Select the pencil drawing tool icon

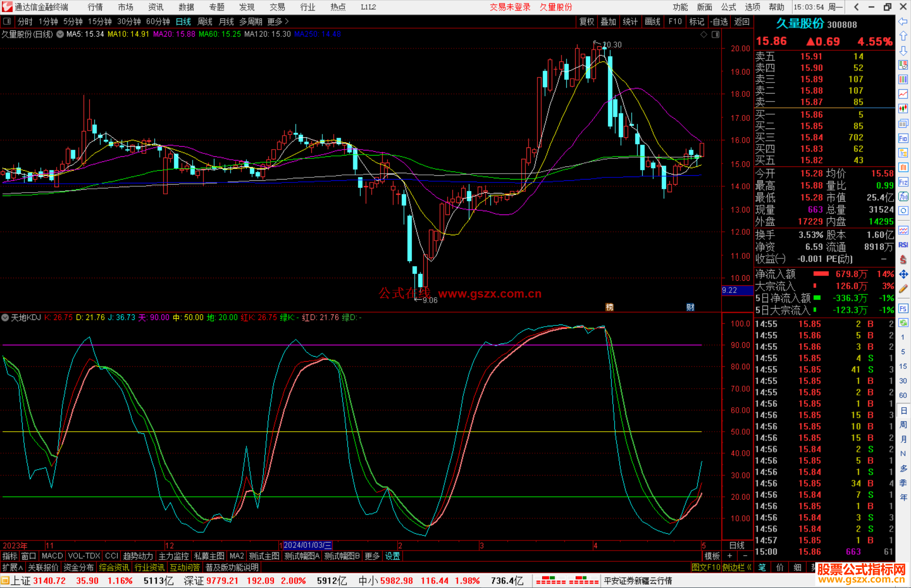[903, 289]
